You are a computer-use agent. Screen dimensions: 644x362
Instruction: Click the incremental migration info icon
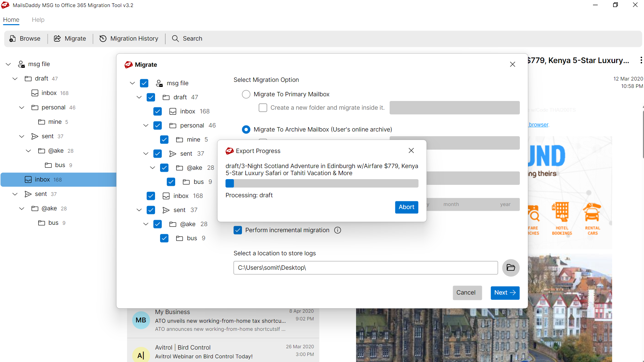[x=338, y=230]
